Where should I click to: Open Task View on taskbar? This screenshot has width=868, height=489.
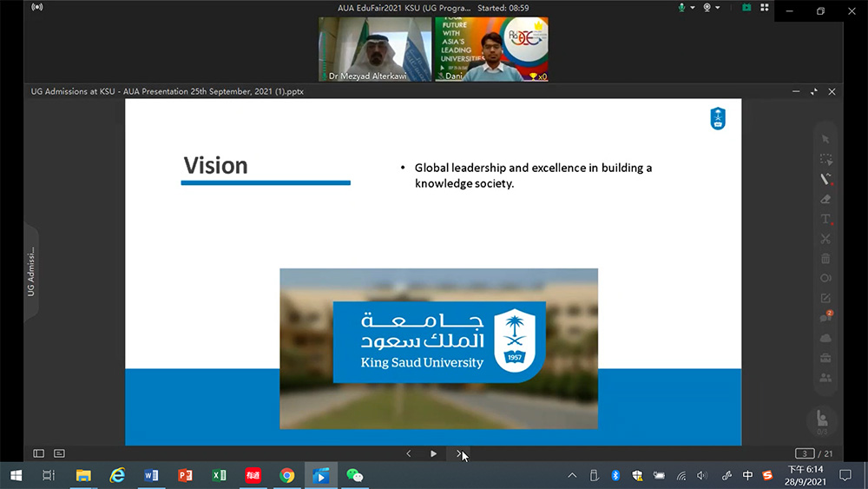[49, 475]
